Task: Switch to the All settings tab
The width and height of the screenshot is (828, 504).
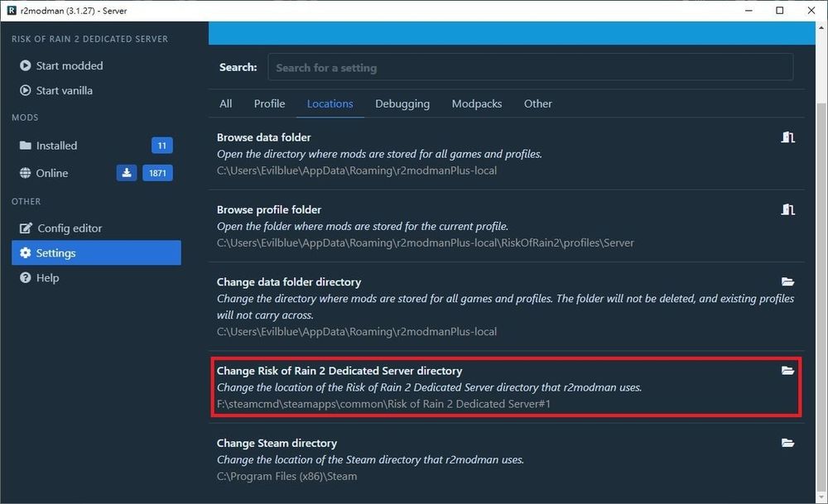Action: coord(225,103)
